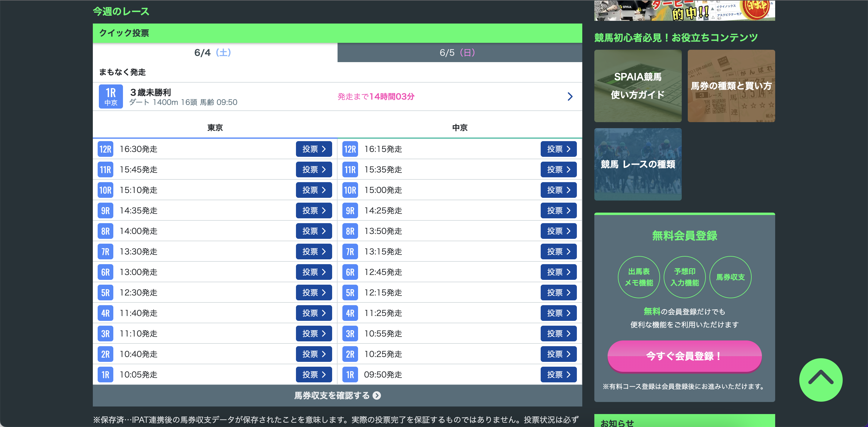Image resolution: width=868 pixels, height=427 pixels.
Task: Vote on 中京 6R 12:45 race
Action: coord(559,272)
